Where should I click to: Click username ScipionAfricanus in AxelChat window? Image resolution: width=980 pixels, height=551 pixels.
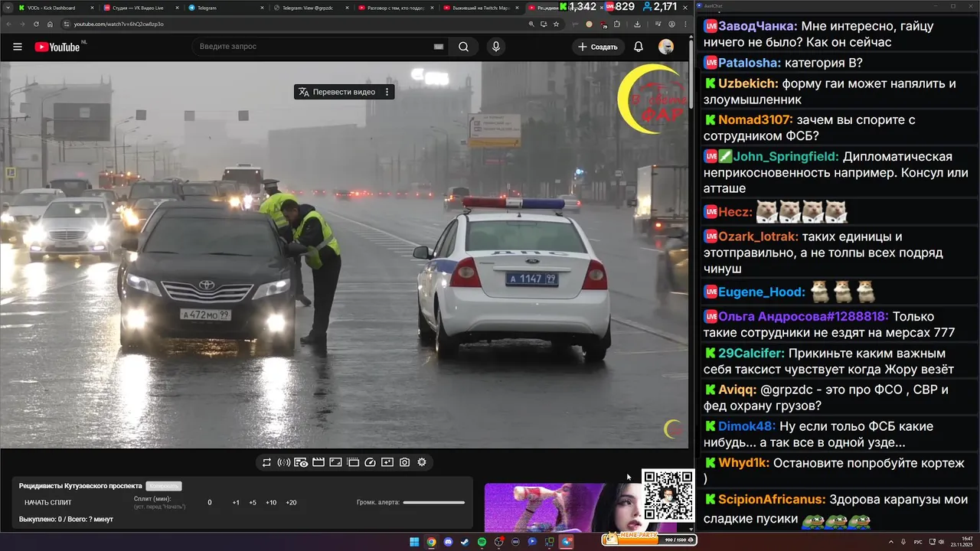point(772,500)
